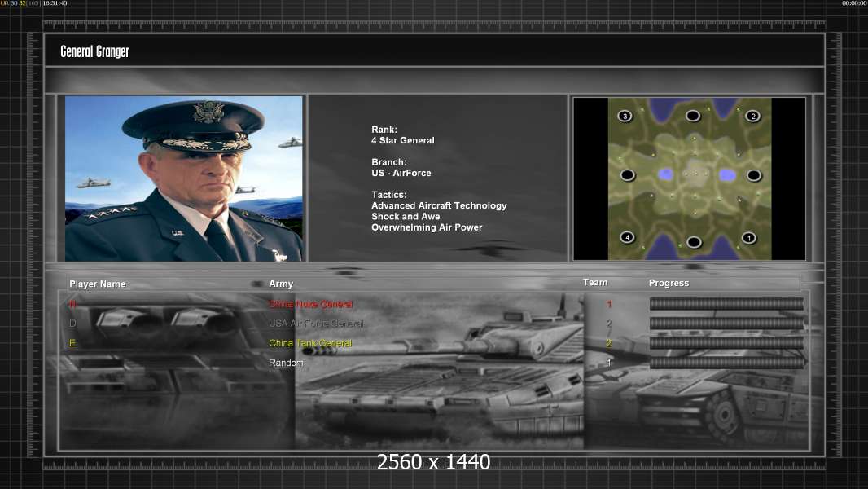Click the team number for China Tank General
This screenshot has width=868, height=489.
[609, 343]
